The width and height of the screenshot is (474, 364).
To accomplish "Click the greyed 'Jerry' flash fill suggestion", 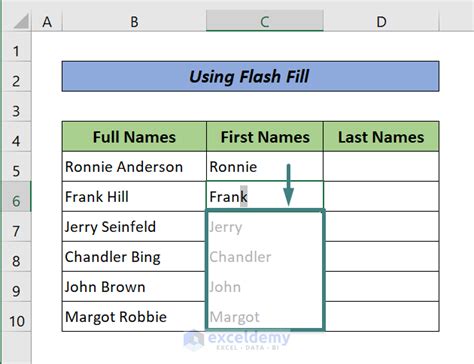I will [226, 227].
